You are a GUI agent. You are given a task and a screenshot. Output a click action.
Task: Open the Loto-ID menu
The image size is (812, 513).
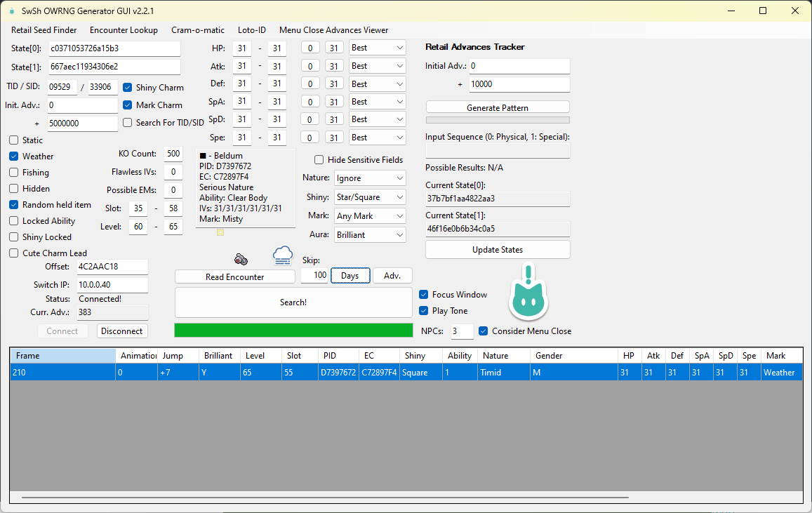[252, 30]
